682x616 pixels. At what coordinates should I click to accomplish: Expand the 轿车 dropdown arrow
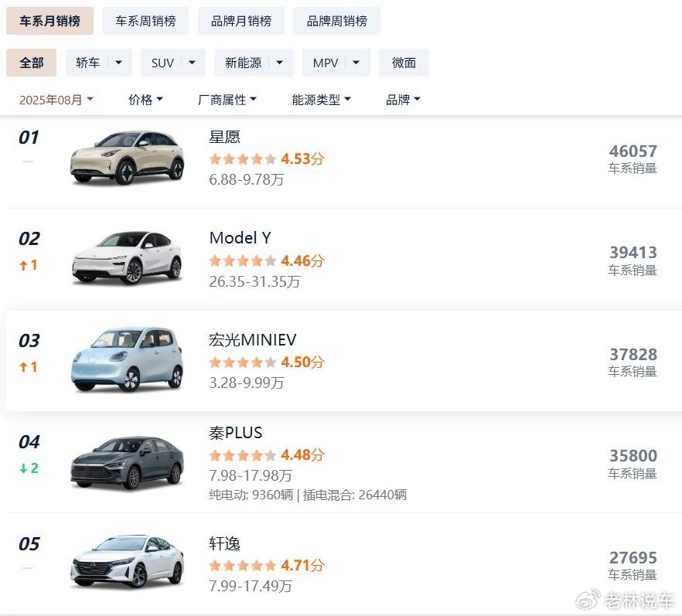pos(118,63)
